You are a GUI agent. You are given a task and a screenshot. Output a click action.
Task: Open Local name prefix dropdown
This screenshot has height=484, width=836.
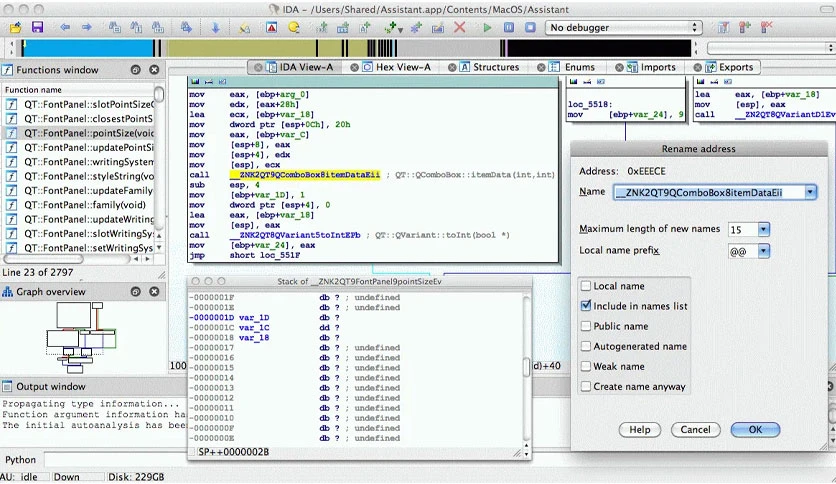(763, 251)
